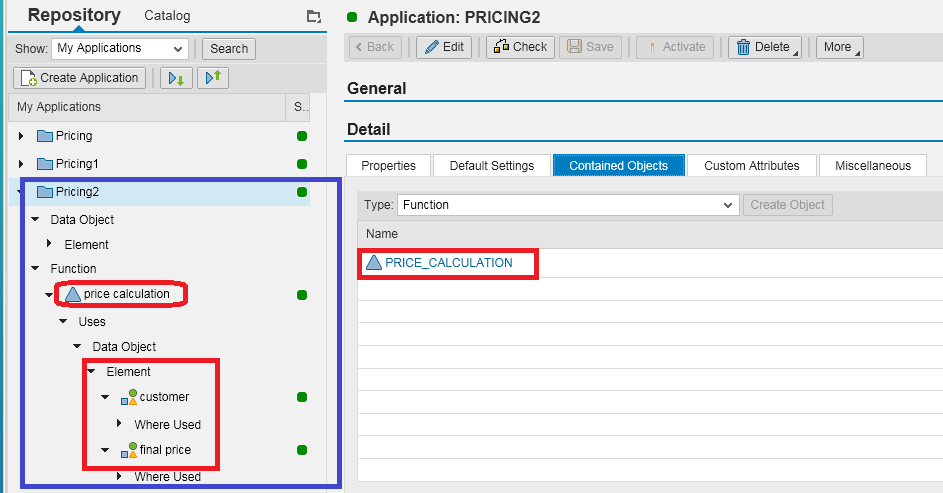Click the customer element icon

(x=129, y=397)
